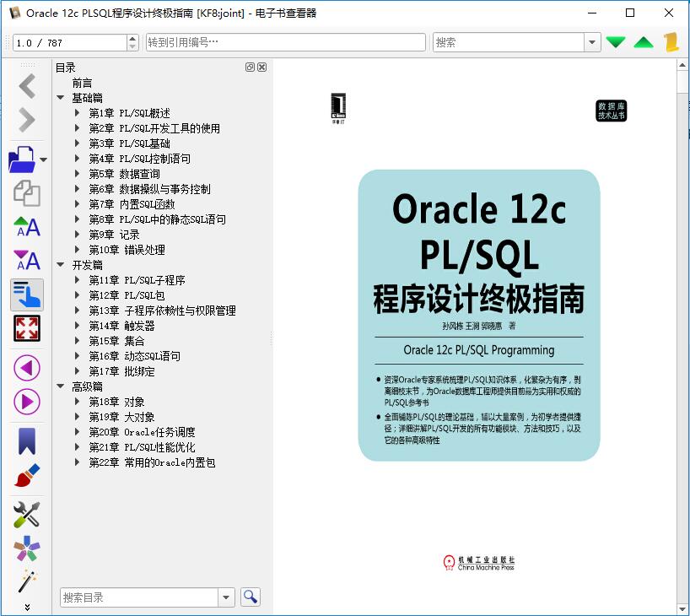Find previous match green up arrow

coord(644,42)
